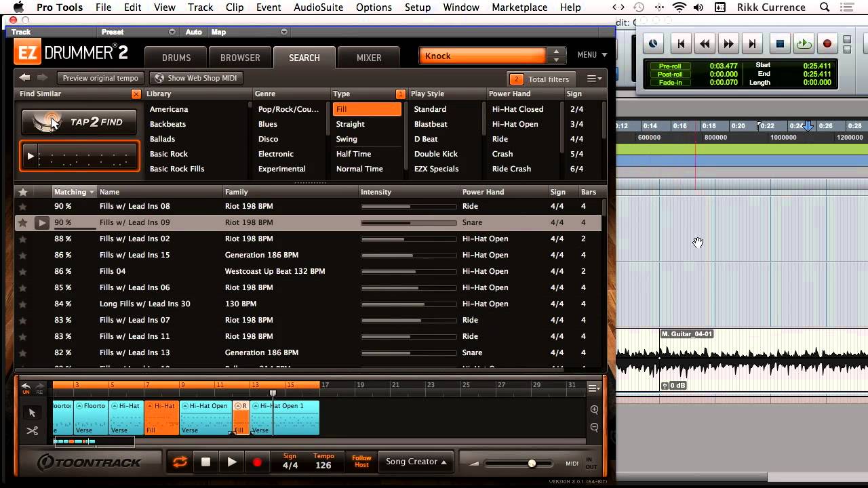Click Pro Tools fast forward button
868x488 pixels.
click(x=728, y=43)
